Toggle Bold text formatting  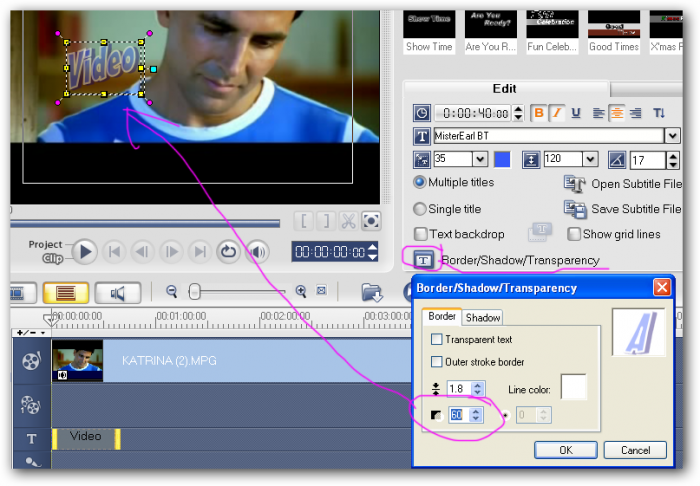pos(539,113)
